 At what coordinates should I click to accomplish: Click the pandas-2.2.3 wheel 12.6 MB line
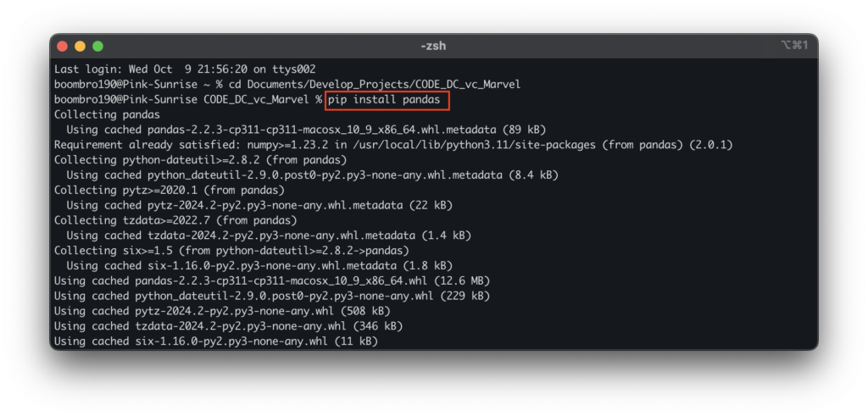point(271,280)
